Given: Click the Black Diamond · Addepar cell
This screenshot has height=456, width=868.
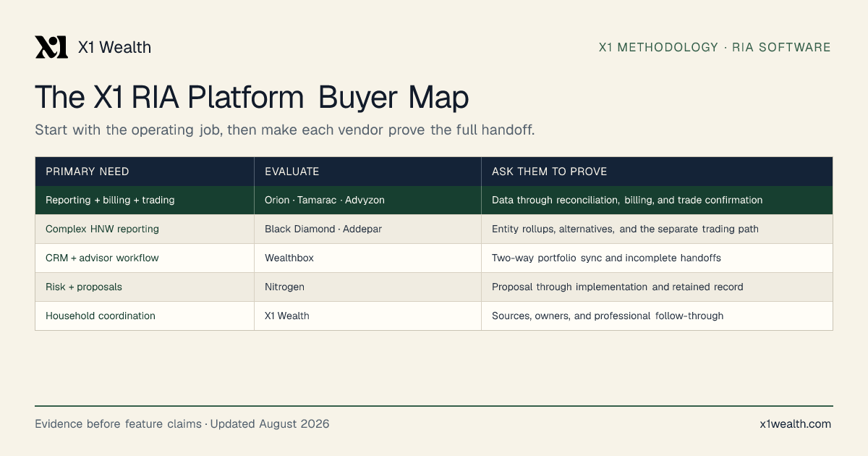Looking at the screenshot, I should (367, 229).
